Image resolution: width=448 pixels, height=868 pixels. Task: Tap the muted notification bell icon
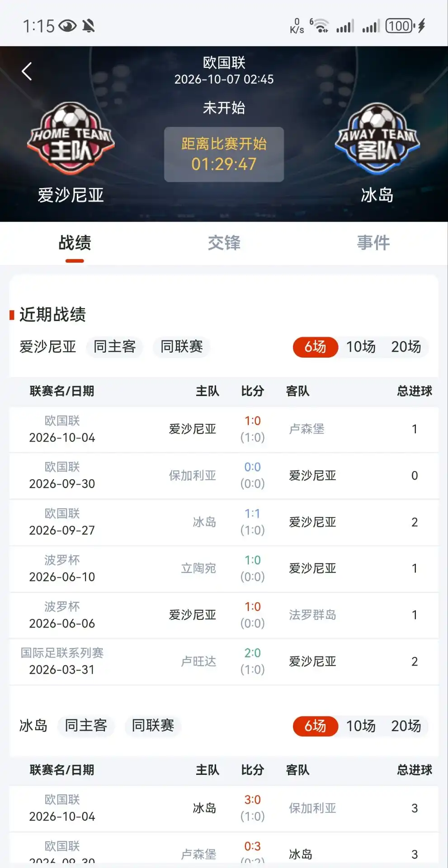89,26
